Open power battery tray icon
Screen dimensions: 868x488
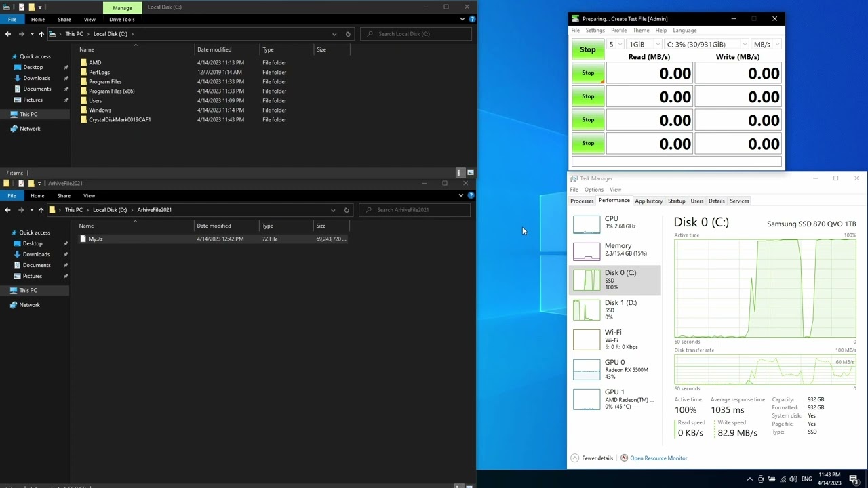(x=772, y=479)
